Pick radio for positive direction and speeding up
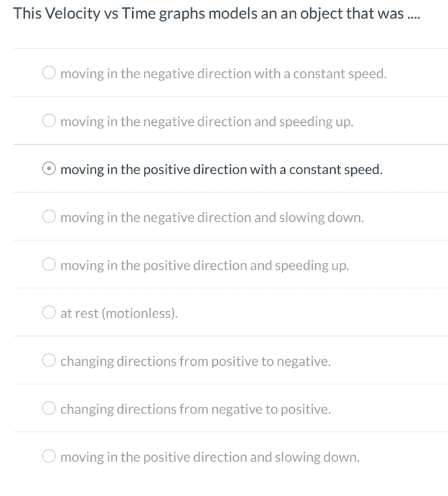 (x=50, y=265)
